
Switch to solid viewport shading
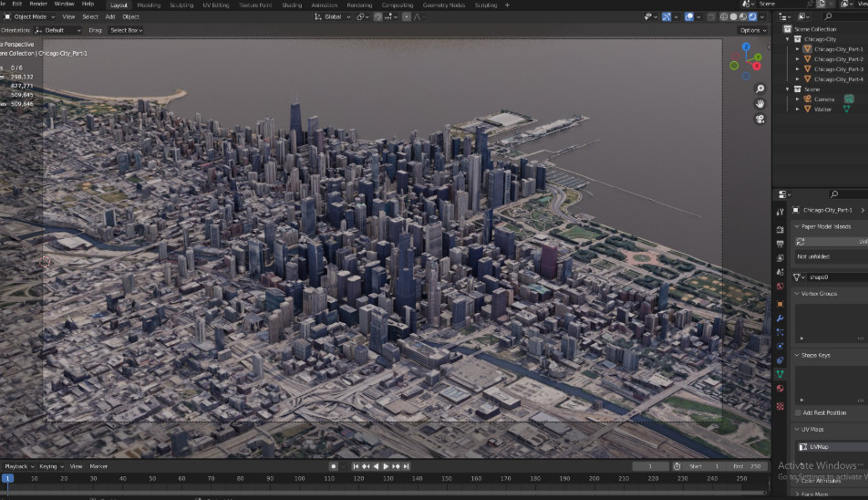[733, 17]
